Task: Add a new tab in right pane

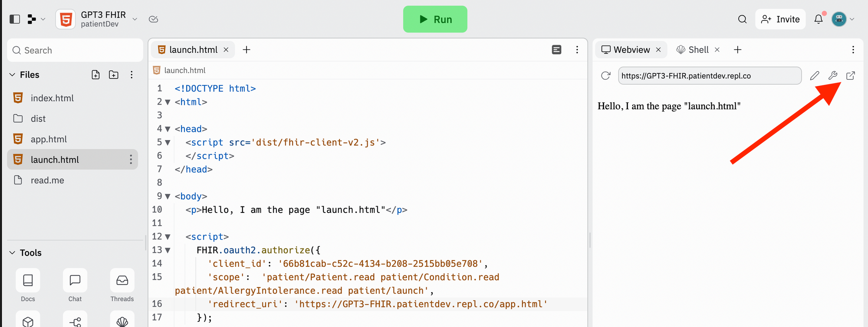Action: (x=737, y=50)
